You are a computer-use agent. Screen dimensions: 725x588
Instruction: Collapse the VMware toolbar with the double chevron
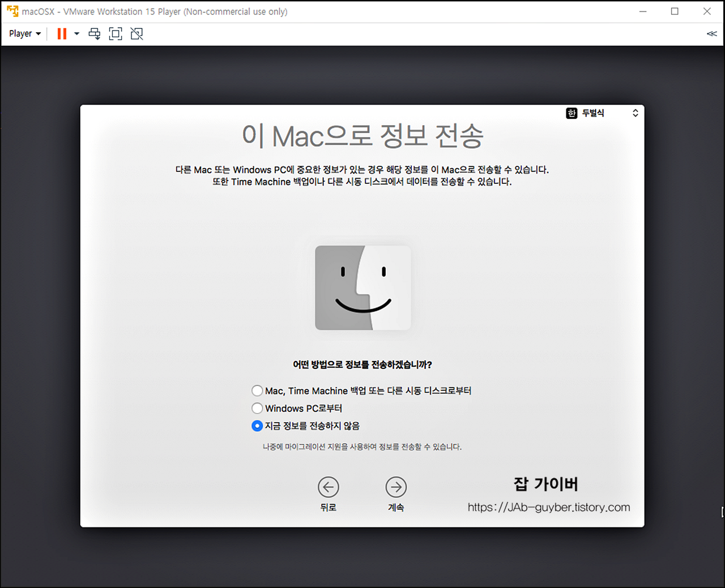pyautogui.click(x=712, y=34)
